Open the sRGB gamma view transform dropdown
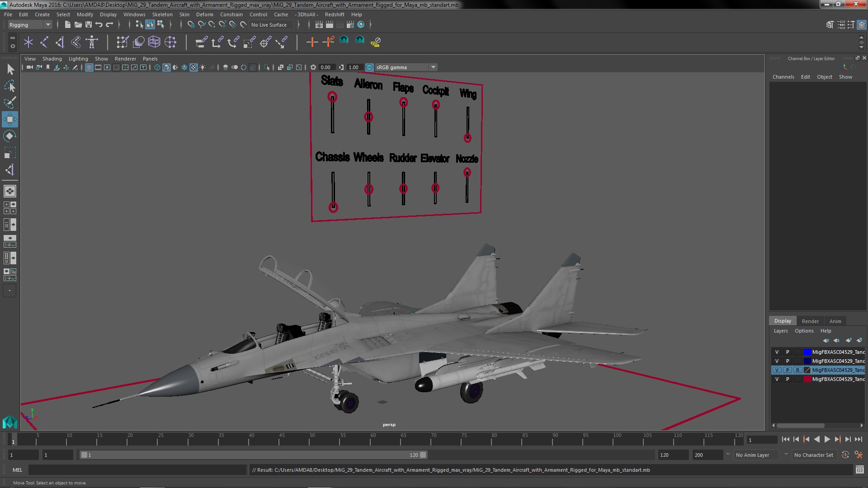The width and height of the screenshot is (868, 488). 433,67
